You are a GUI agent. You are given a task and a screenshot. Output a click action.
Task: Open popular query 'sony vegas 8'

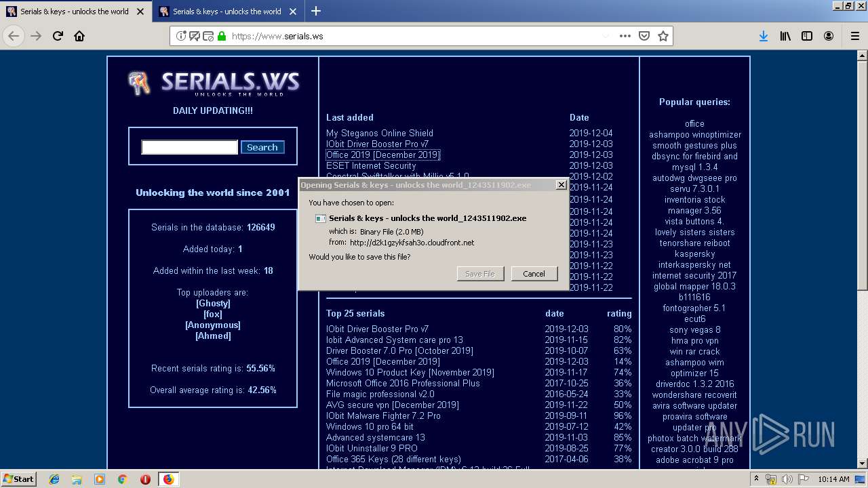point(694,329)
